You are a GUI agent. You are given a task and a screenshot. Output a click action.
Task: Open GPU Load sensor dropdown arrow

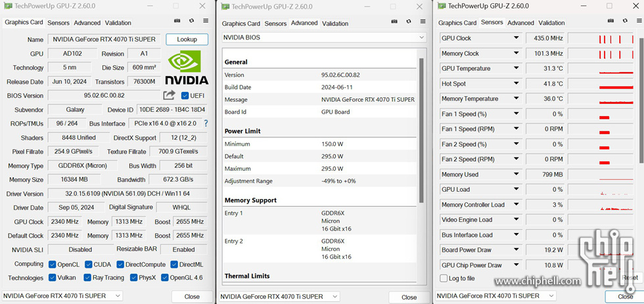516,190
